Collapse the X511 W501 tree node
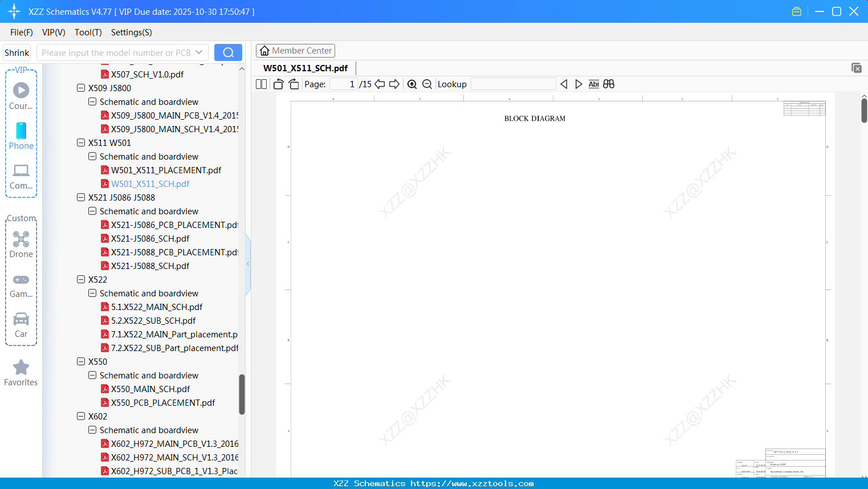Viewport: 868px width, 489px height. (x=81, y=142)
